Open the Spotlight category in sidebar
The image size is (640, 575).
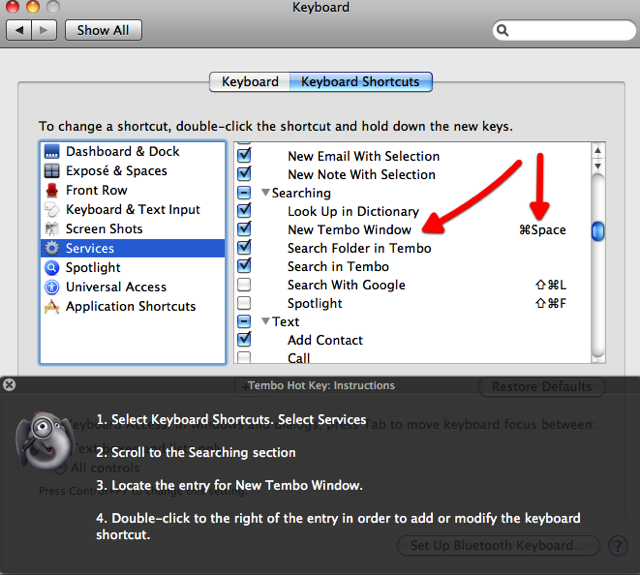pyautogui.click(x=133, y=268)
